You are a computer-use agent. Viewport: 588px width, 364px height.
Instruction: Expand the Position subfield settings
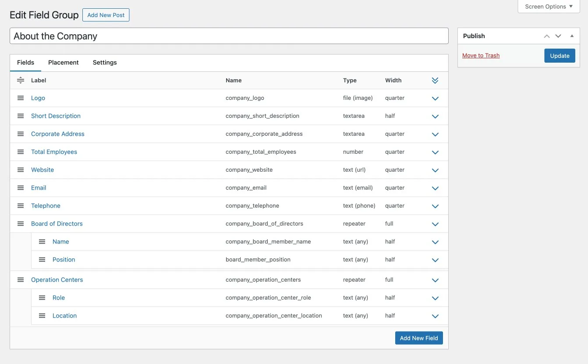[x=435, y=260]
